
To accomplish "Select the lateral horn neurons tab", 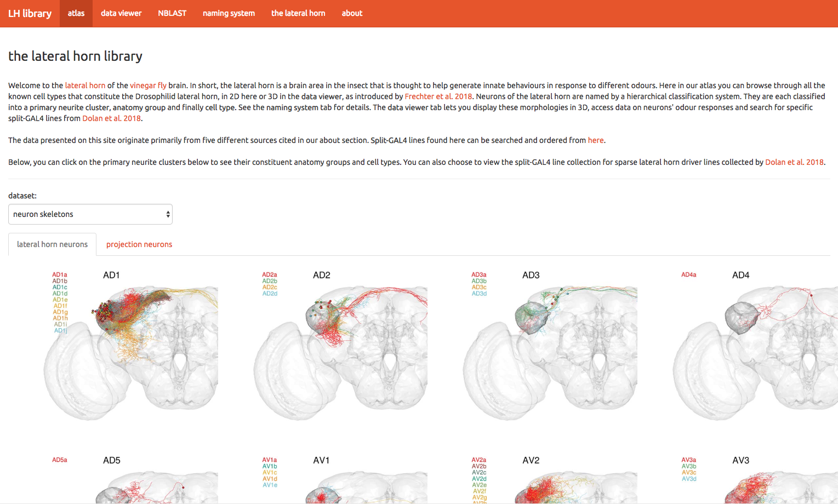I will click(x=52, y=244).
